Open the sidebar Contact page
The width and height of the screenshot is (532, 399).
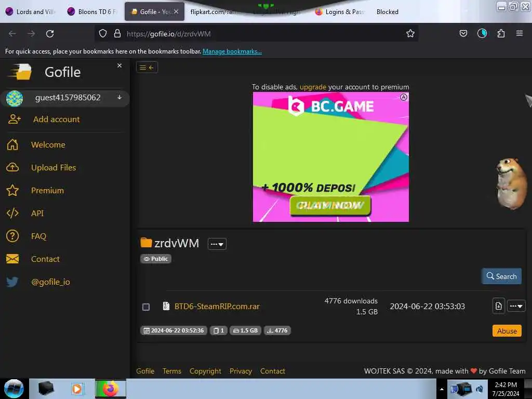tap(45, 259)
